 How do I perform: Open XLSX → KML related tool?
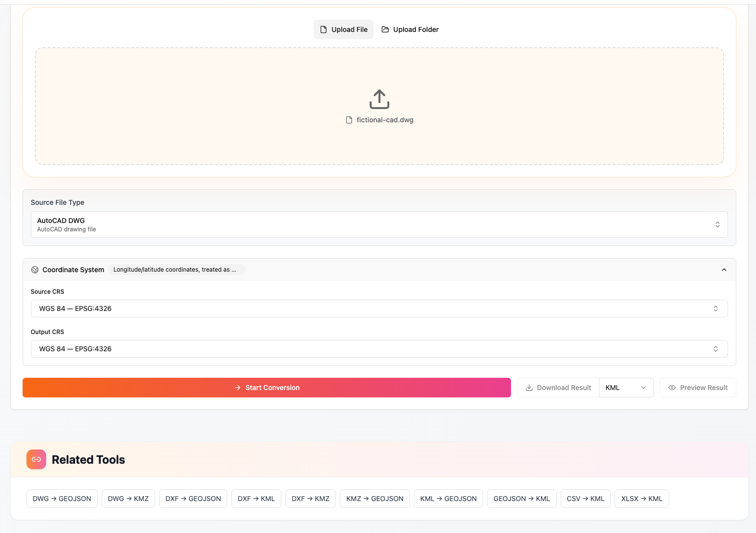pos(642,499)
